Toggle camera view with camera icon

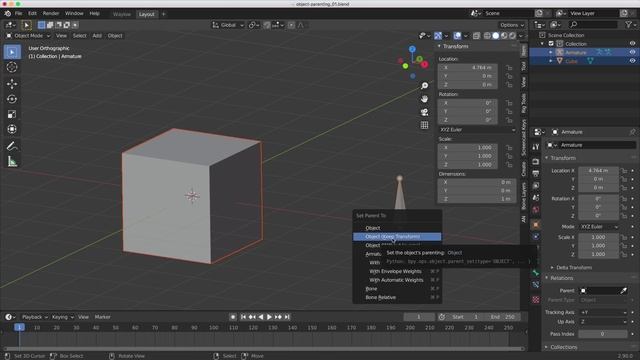(424, 112)
